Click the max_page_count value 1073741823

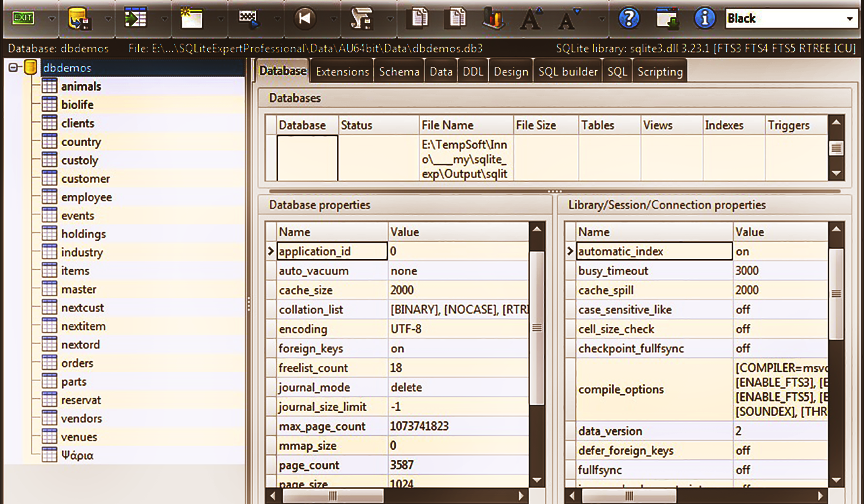click(x=420, y=426)
